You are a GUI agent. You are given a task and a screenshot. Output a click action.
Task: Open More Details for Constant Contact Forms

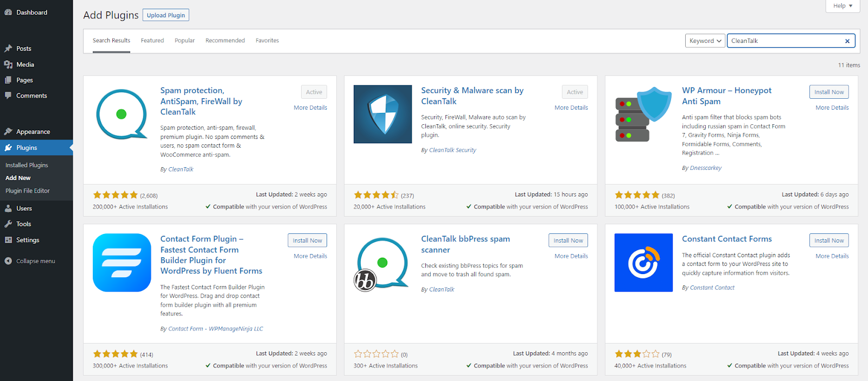832,256
